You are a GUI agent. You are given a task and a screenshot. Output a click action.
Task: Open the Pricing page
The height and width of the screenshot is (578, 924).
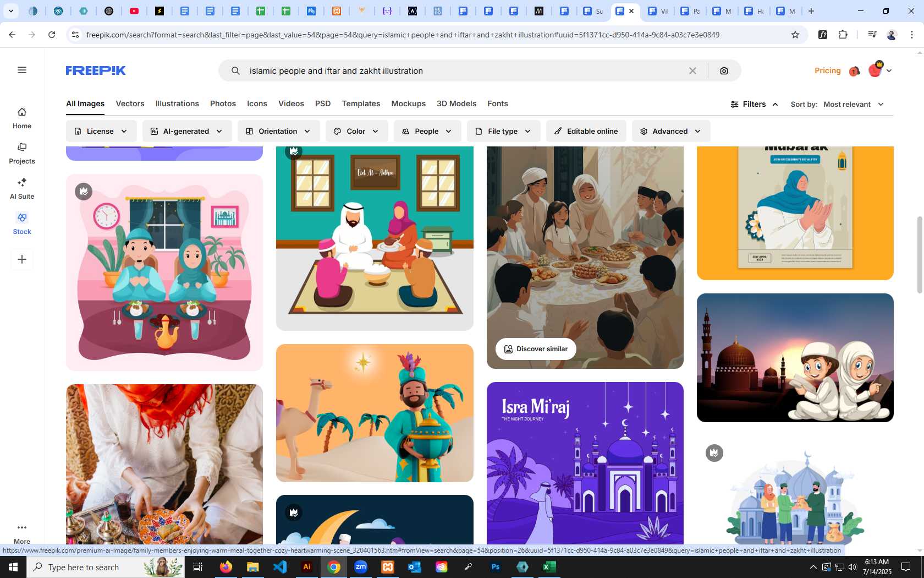pos(827,70)
